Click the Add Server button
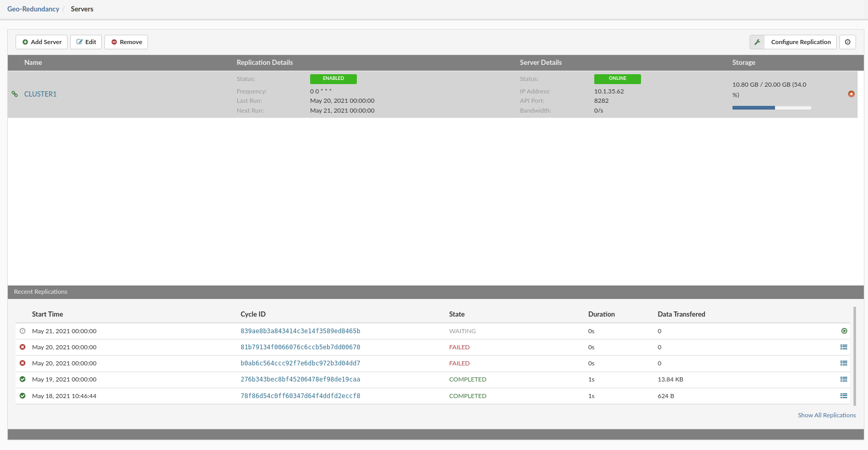Image resolution: width=868 pixels, height=450 pixels. pyautogui.click(x=42, y=42)
